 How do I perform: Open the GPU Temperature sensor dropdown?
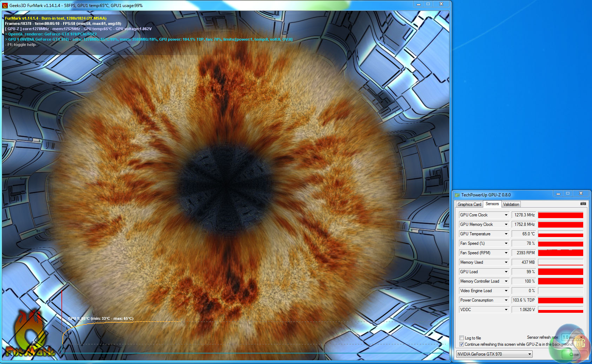click(x=506, y=234)
